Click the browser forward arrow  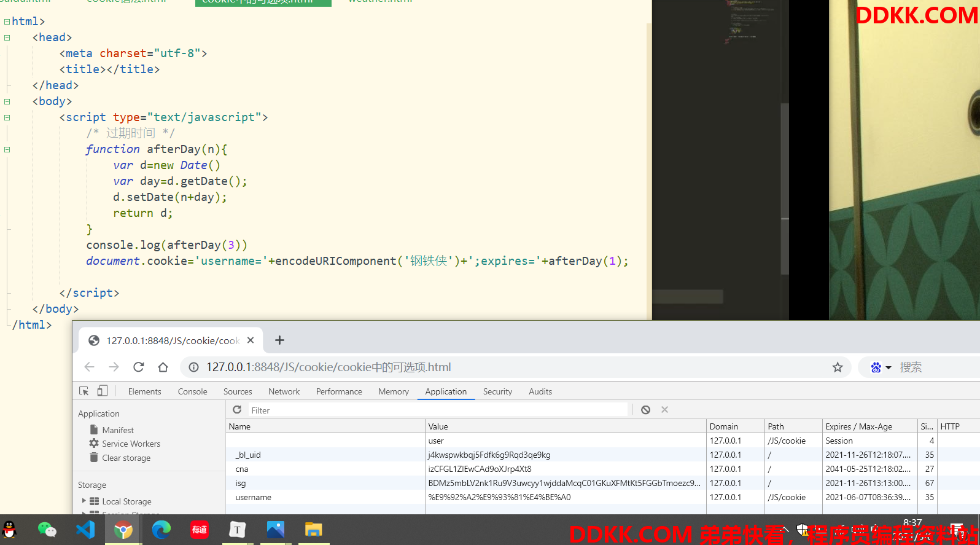point(114,367)
